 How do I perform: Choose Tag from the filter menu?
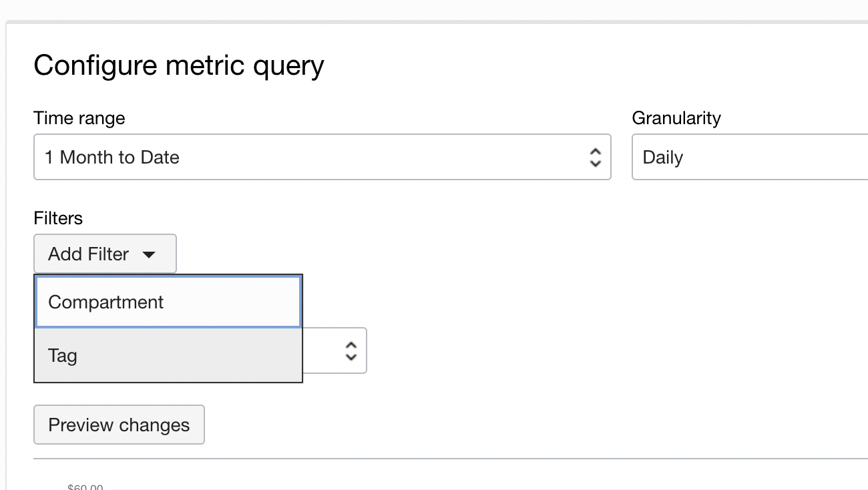coord(168,356)
